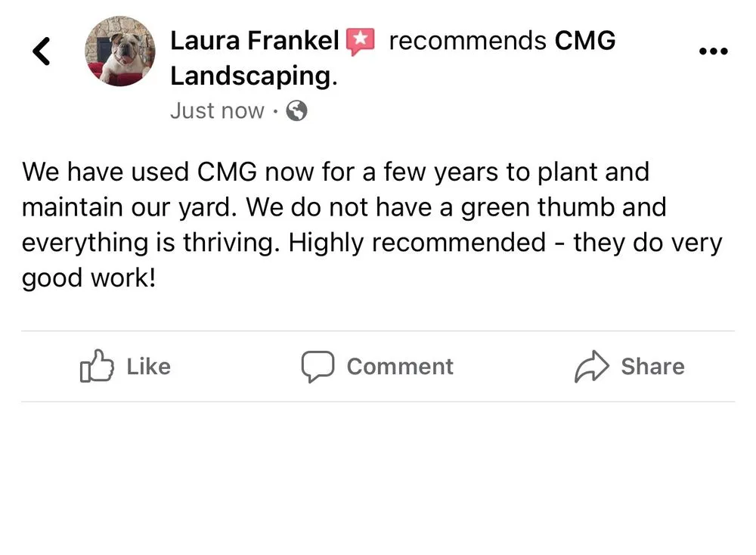Click the bold 'Landscaping' page name
The image size is (756, 555).
[x=251, y=76]
